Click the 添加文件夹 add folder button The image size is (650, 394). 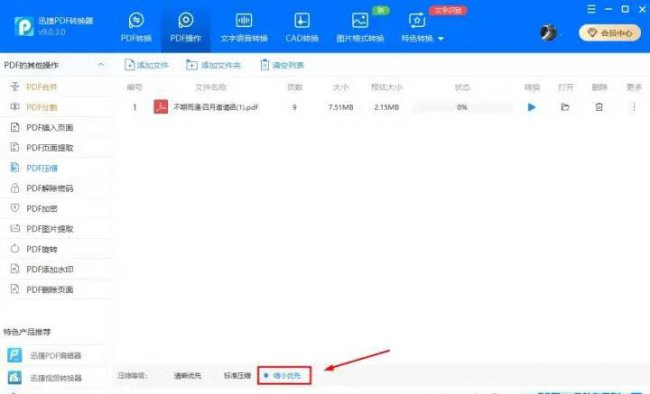213,65
